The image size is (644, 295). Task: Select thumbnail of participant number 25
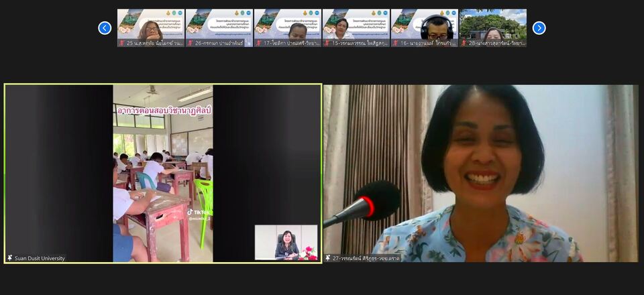(151, 28)
